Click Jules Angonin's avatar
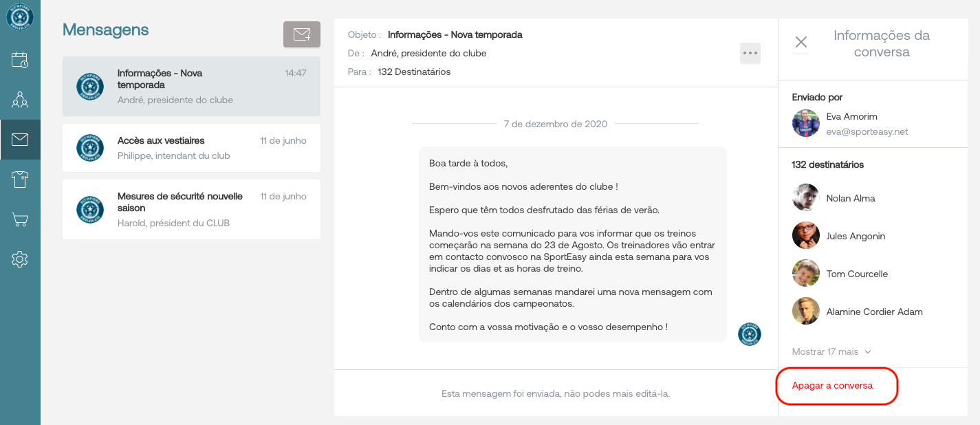This screenshot has width=980, height=425. tap(805, 236)
